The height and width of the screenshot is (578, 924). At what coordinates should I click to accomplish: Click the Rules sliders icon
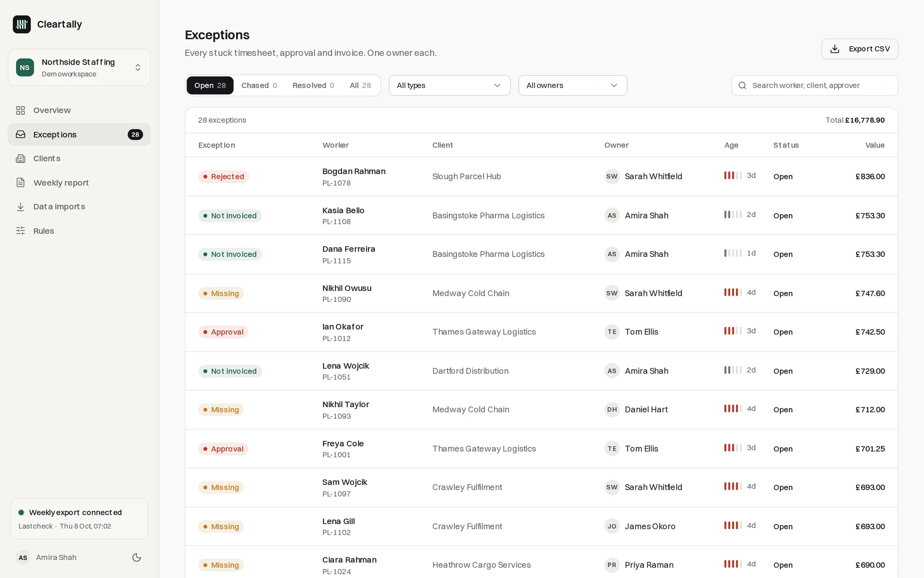click(21, 231)
